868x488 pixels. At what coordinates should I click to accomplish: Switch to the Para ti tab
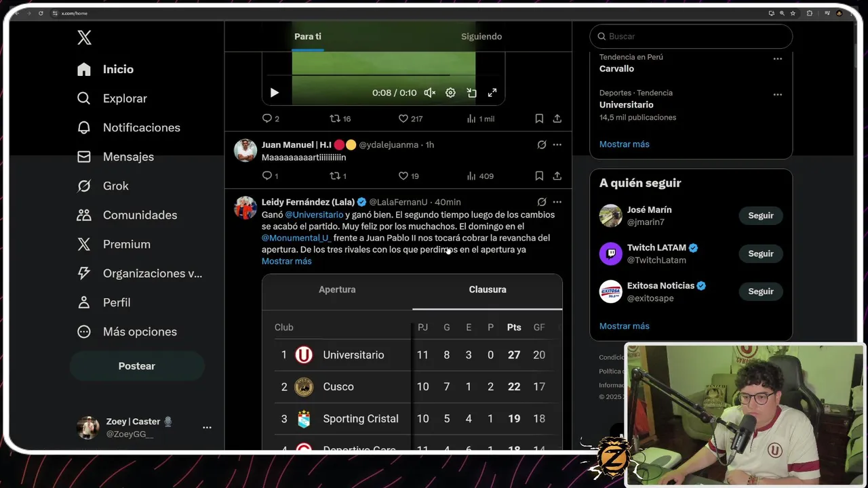click(x=308, y=37)
